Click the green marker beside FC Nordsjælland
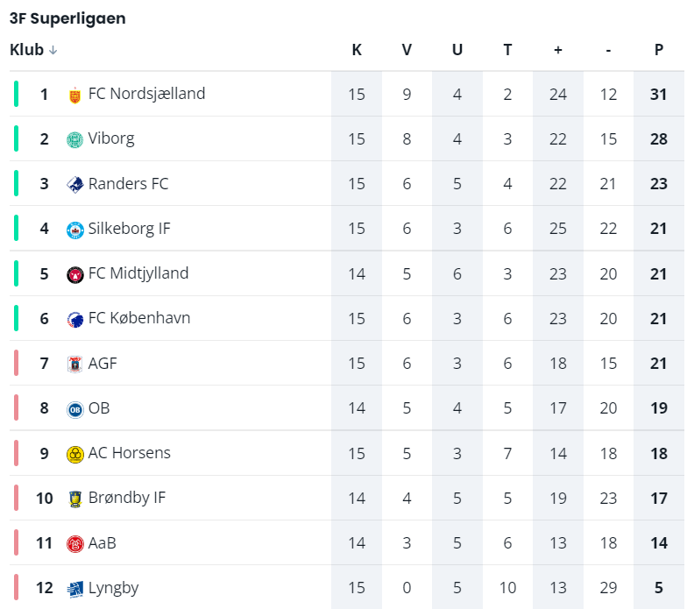 point(16,94)
